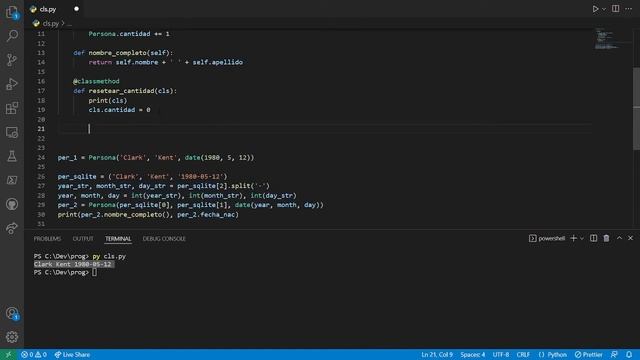Image resolution: width=640 pixels, height=360 pixels.
Task: Click line number 24 in gutter
Action: [41, 158]
